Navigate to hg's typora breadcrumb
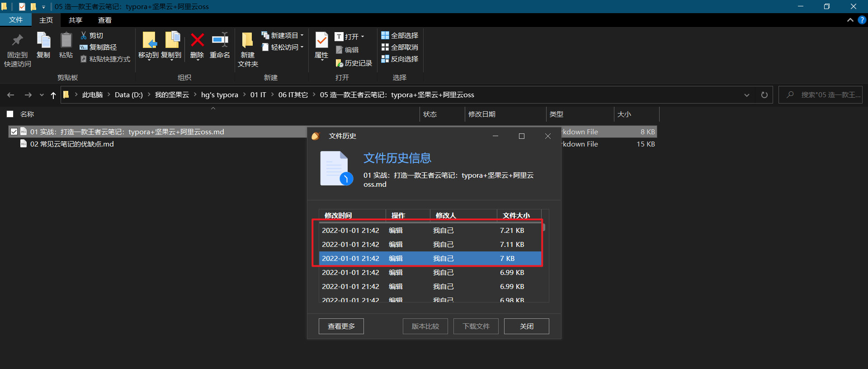 [x=220, y=95]
